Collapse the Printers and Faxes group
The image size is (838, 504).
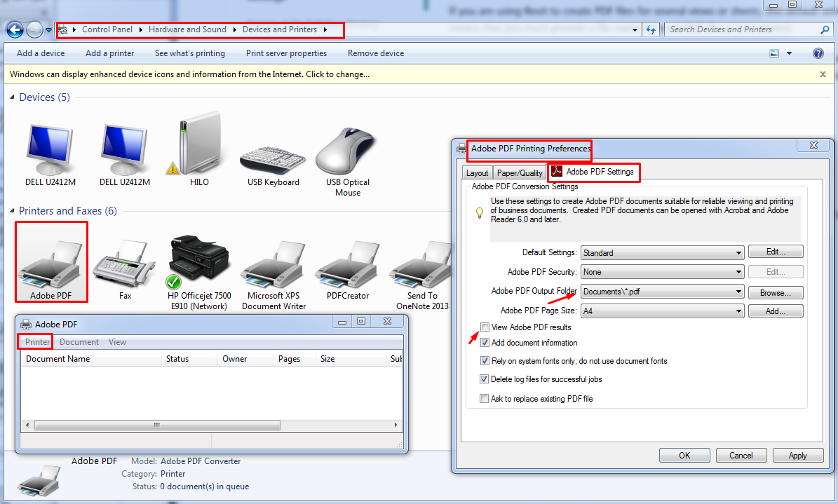pos(13,211)
